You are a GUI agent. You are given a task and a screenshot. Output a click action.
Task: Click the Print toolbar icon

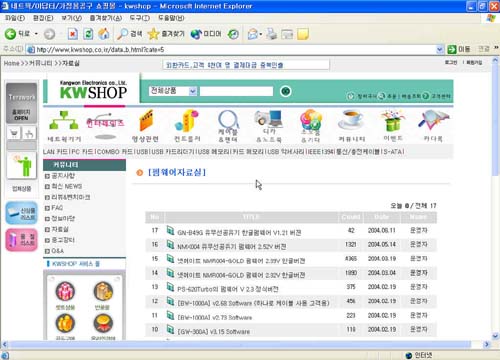coord(271,34)
